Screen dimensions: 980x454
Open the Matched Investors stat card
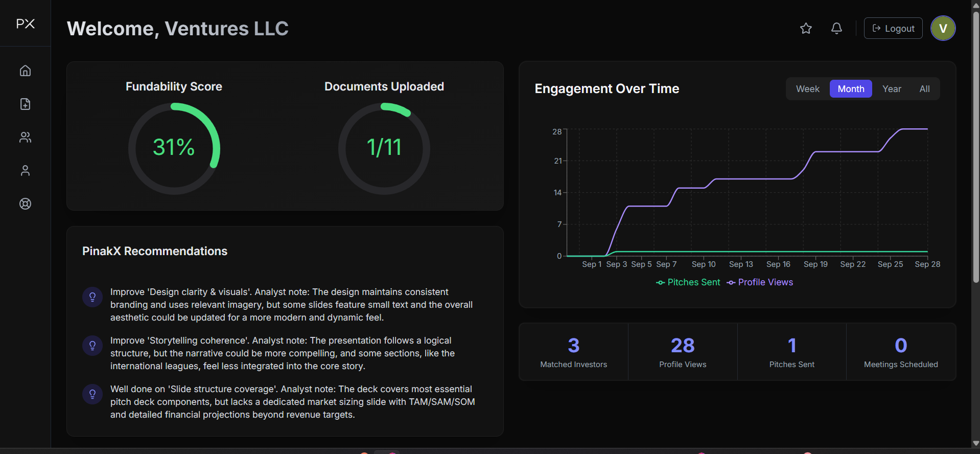[x=574, y=352]
